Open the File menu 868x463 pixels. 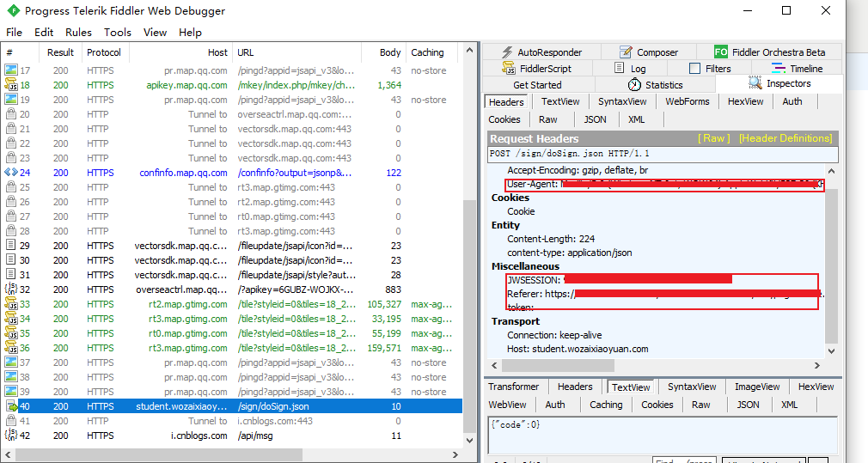14,32
